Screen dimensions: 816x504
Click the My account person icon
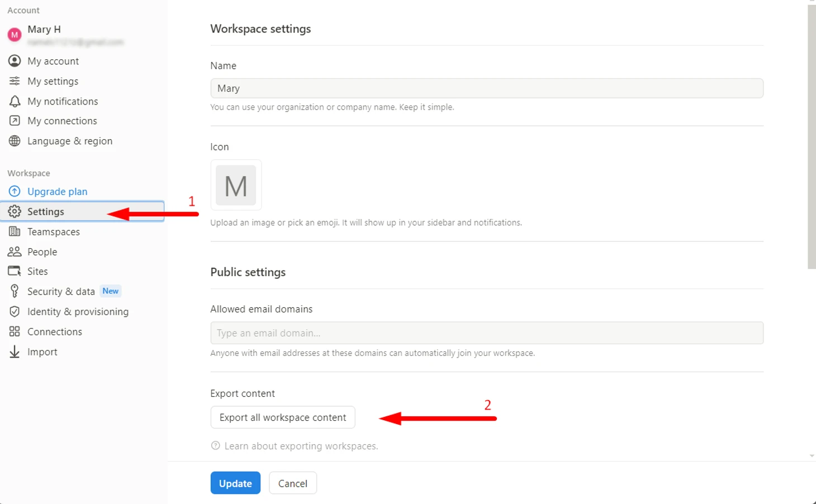tap(15, 61)
